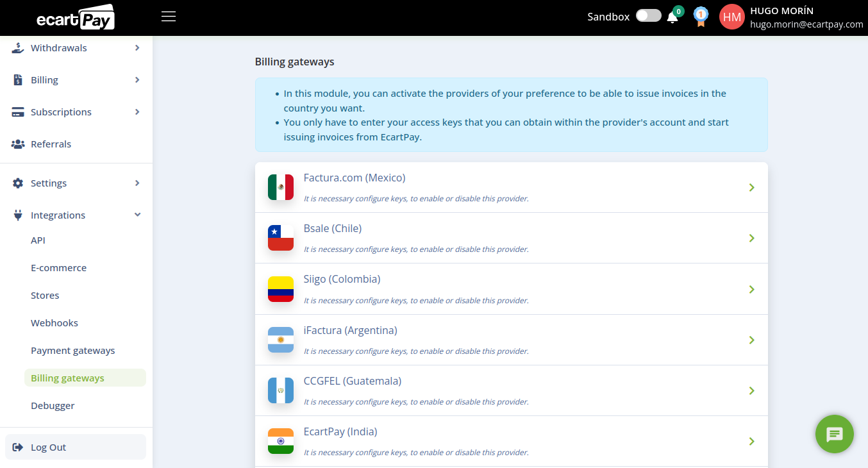Click the Billing invoice icon
Viewport: 868px width, 468px height.
(18, 79)
